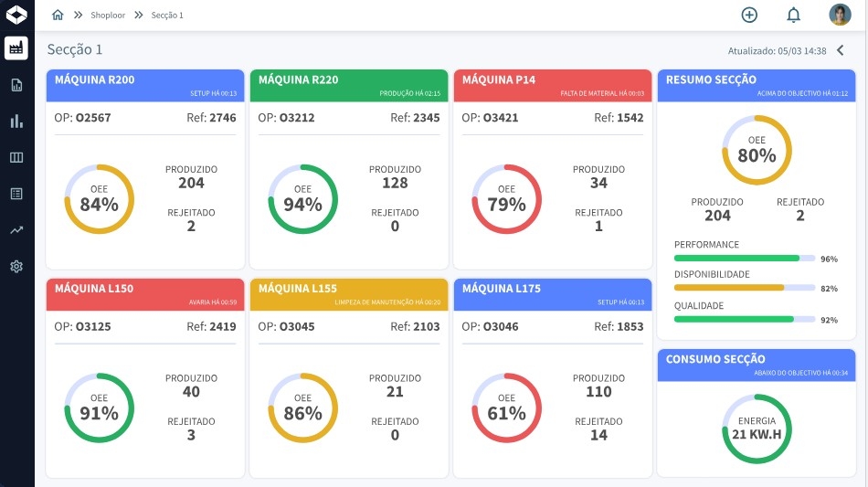Click the Shoploor breadcrumb link

coord(107,16)
